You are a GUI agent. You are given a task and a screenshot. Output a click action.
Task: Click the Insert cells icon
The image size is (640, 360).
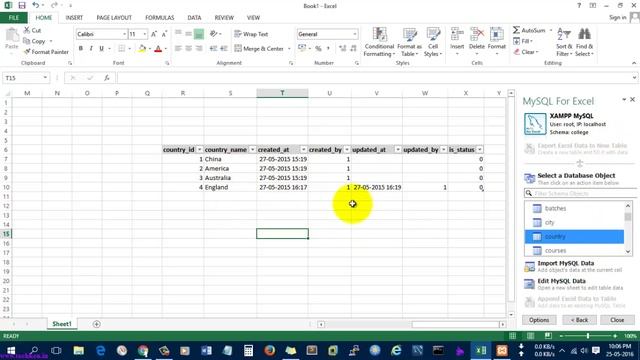457,35
